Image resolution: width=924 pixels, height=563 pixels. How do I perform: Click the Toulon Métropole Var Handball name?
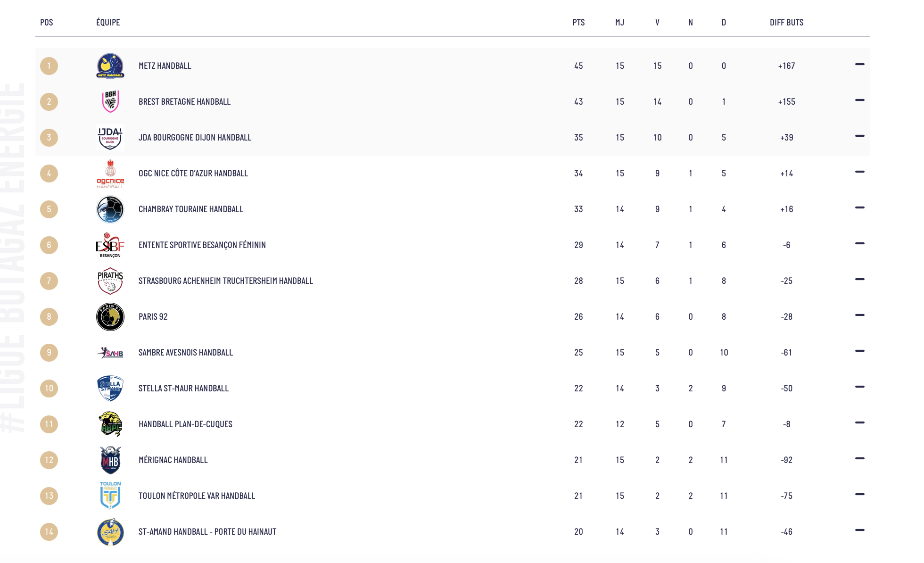[197, 496]
